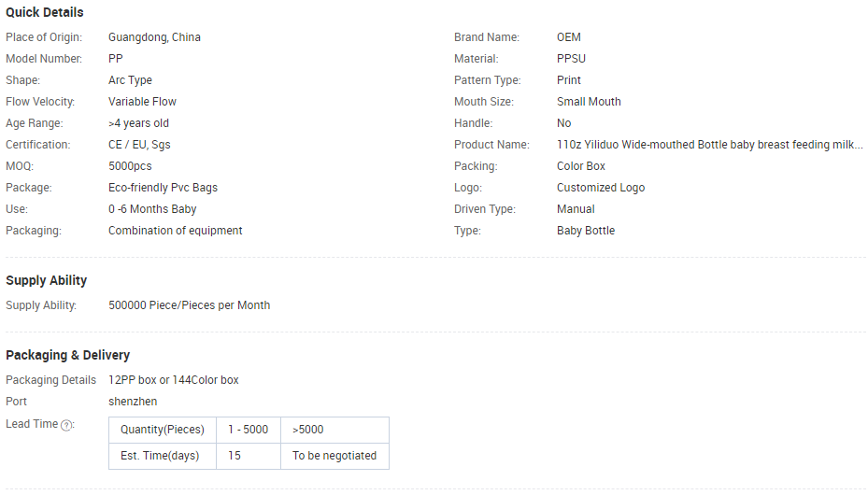This screenshot has width=868, height=495.
Task: Select the Quick Details section heading
Action: (45, 12)
